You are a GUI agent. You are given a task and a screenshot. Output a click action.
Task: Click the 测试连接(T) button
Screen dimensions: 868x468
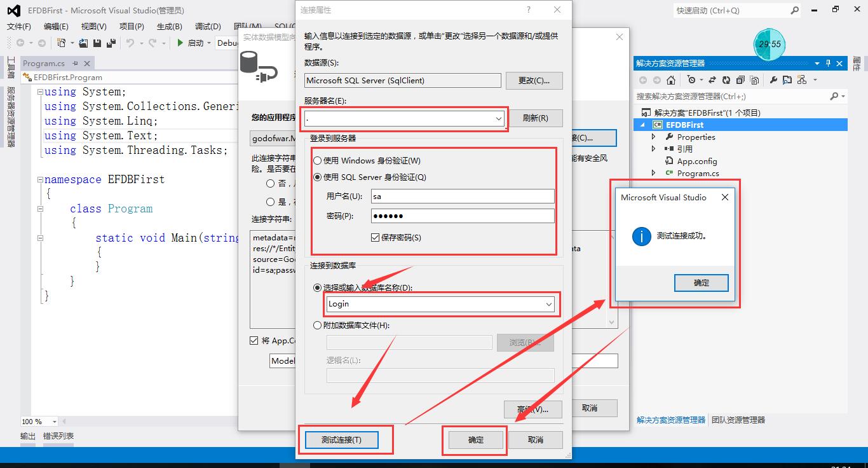(341, 440)
